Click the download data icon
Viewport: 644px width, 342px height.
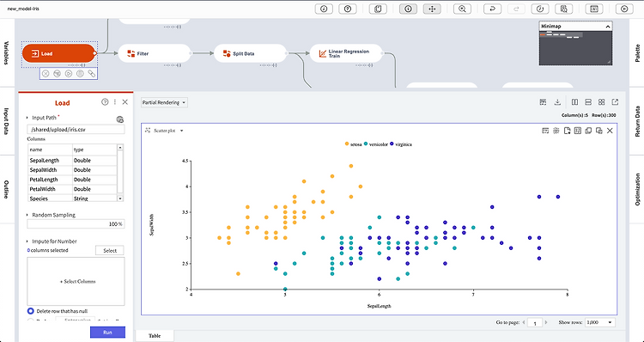pos(558,102)
